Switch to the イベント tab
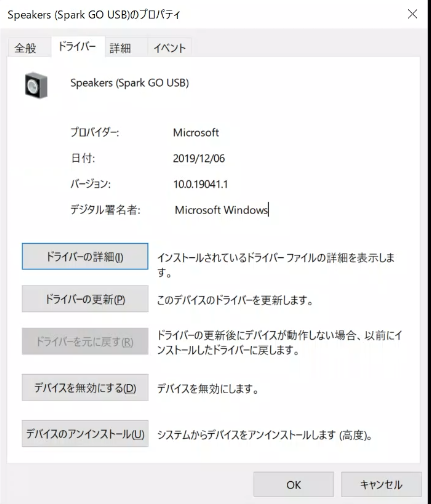 [169, 48]
